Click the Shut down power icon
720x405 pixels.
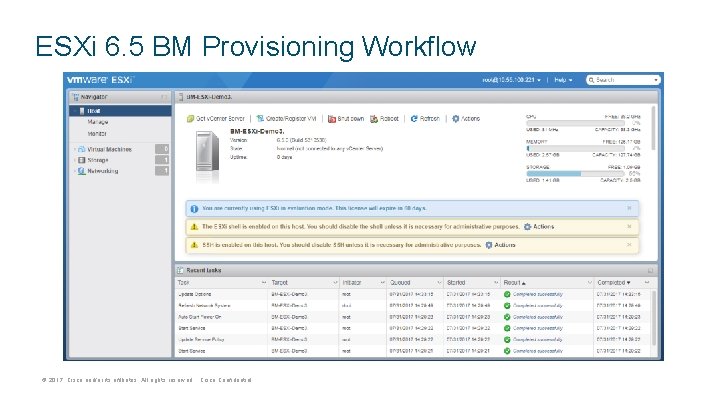[x=332, y=118]
